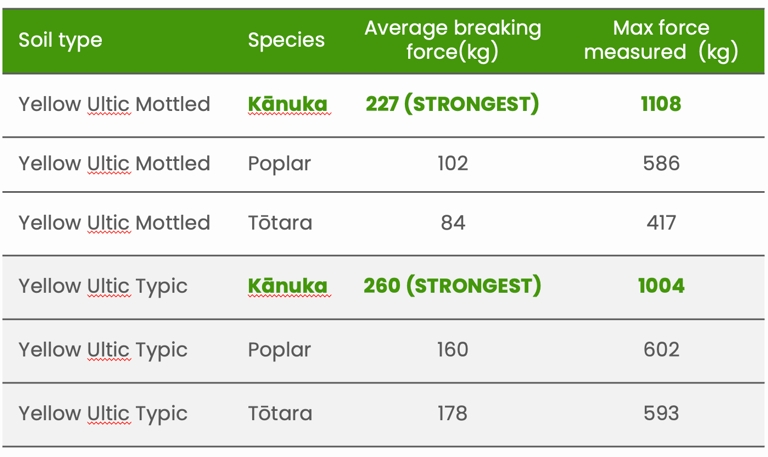Select the average force value 102
The width and height of the screenshot is (768, 457).
(453, 164)
